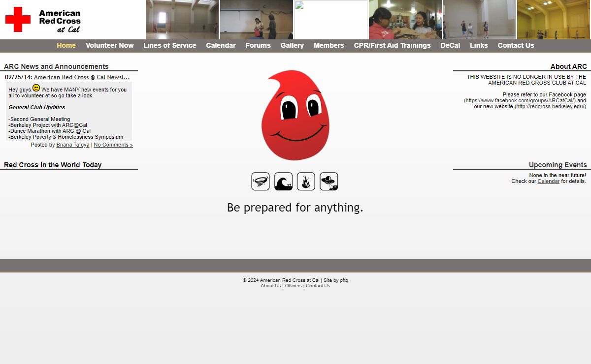
Task: Open the banner photo of people playing in gym
Action: point(479,20)
